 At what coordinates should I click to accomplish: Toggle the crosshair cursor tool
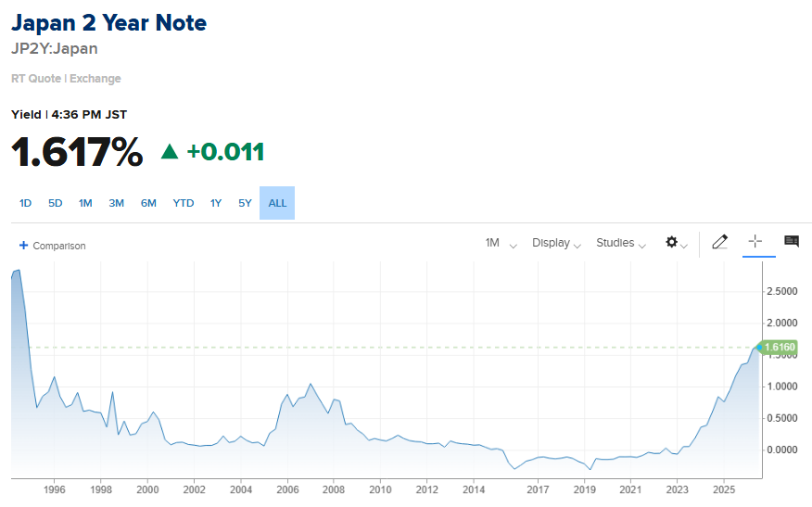click(755, 241)
